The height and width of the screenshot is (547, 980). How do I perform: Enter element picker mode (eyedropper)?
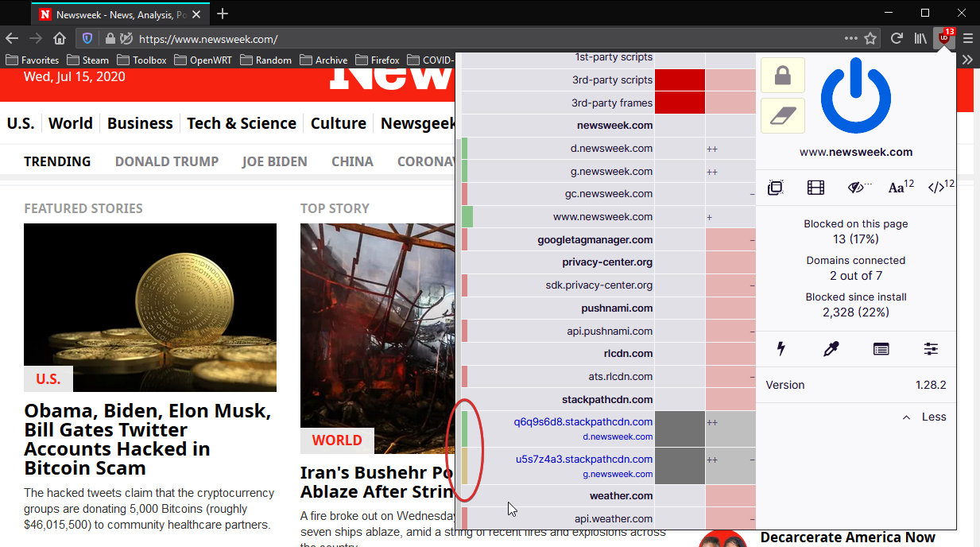[831, 348]
